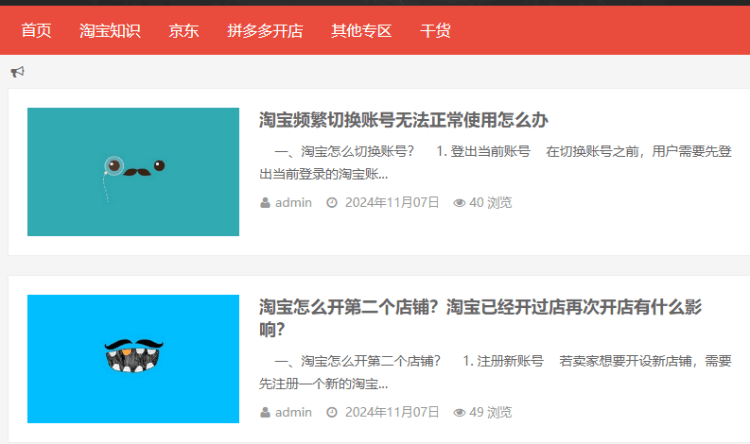
Task: Click the user icon in 49 浏览 article
Action: point(265,412)
